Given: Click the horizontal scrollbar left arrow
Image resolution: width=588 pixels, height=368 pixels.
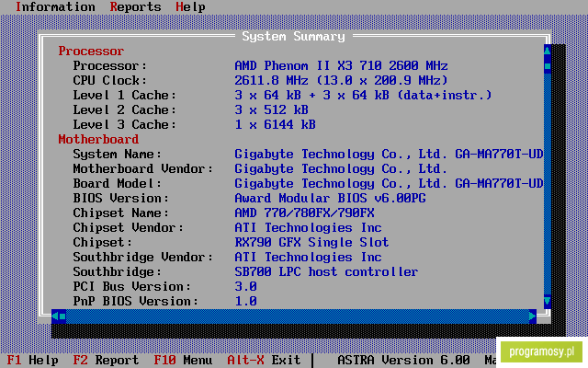Looking at the screenshot, I should pos(55,316).
